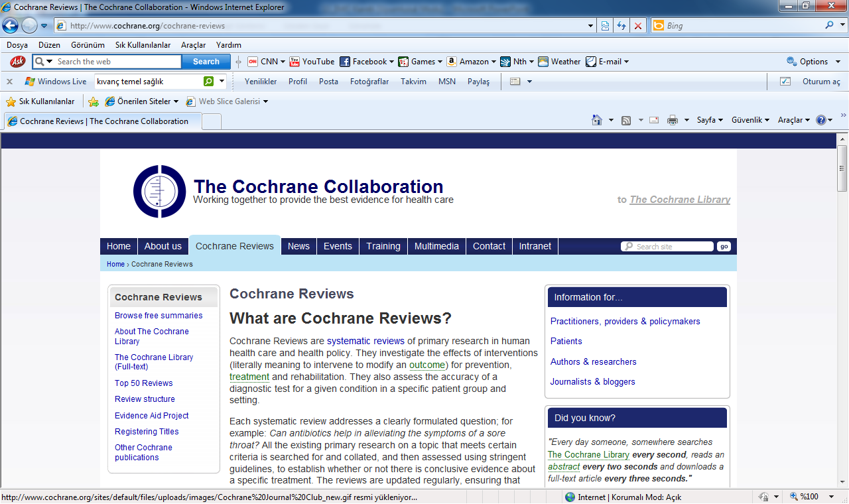Click the Multimedia navigation tab
Image resolution: width=849 pixels, height=504 pixels.
pos(436,246)
